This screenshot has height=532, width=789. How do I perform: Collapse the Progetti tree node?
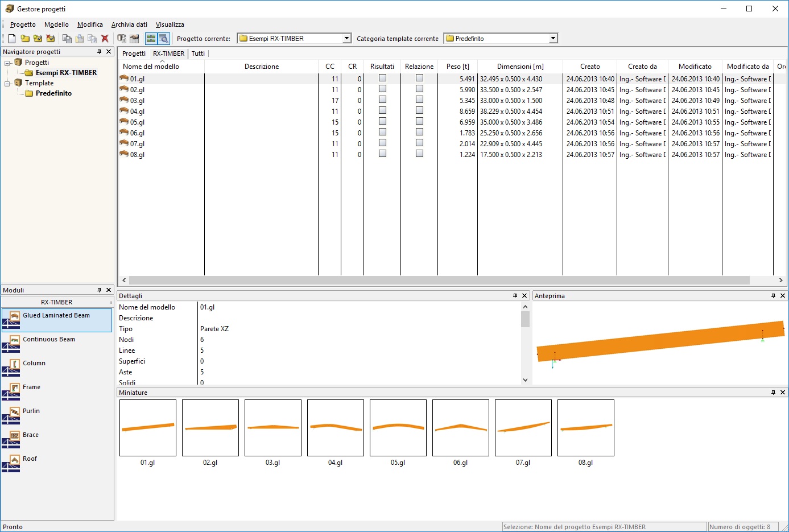coord(7,63)
